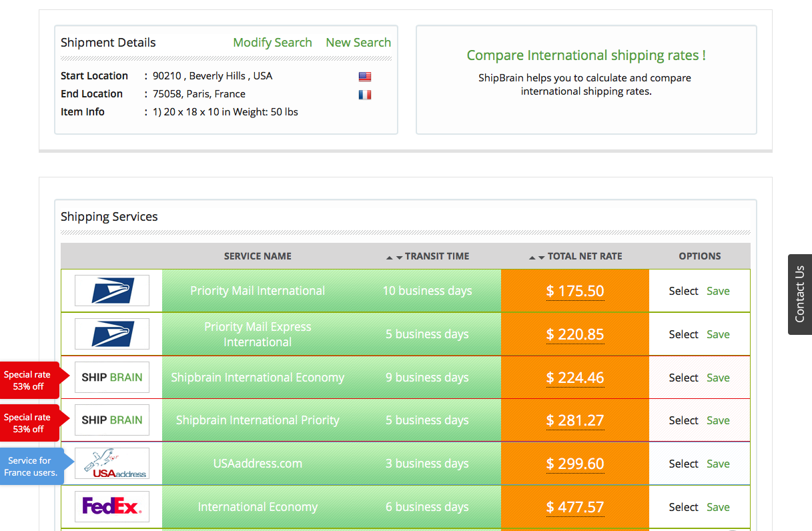Click Special rate badge for International Economy
Viewport: 812px width, 531px height.
pos(33,380)
